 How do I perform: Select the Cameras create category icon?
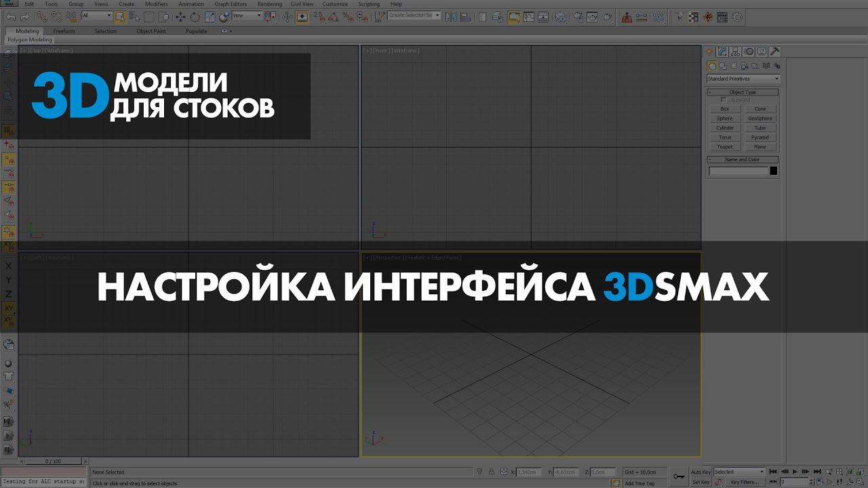click(745, 66)
